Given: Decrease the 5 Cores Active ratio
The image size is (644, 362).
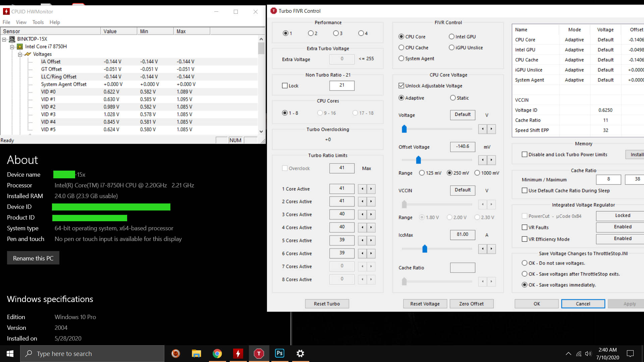Looking at the screenshot, I should (x=362, y=241).
